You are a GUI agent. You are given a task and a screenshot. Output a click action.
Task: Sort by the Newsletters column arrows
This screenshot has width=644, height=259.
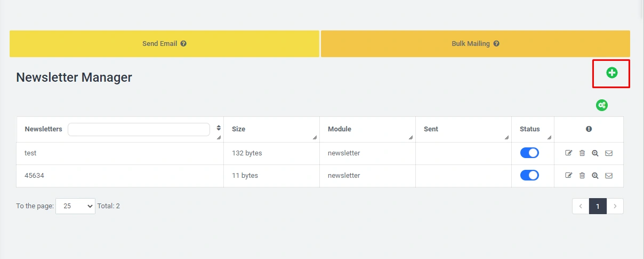click(219, 128)
